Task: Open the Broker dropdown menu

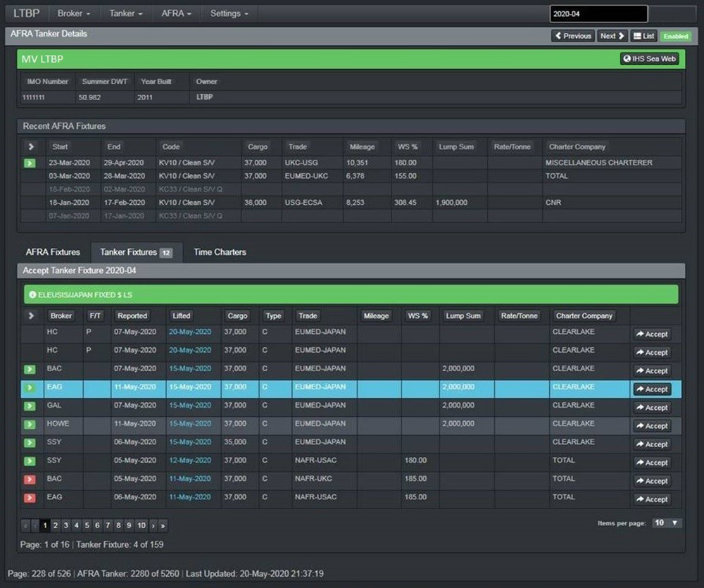Action: pyautogui.click(x=74, y=13)
